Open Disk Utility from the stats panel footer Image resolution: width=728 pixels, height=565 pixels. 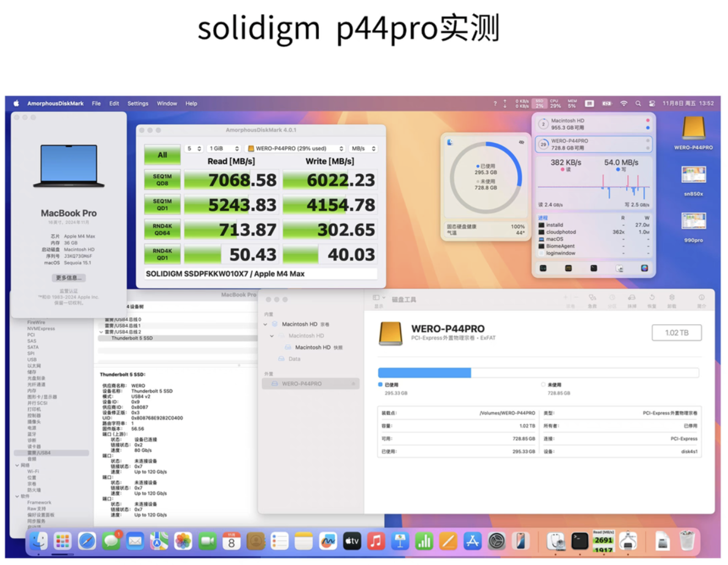[619, 268]
